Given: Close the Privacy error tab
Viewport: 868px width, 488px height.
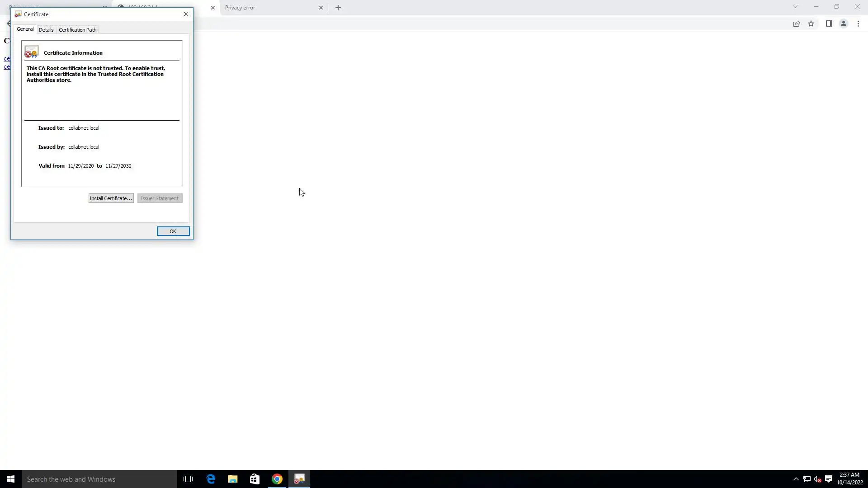Looking at the screenshot, I should [x=321, y=8].
